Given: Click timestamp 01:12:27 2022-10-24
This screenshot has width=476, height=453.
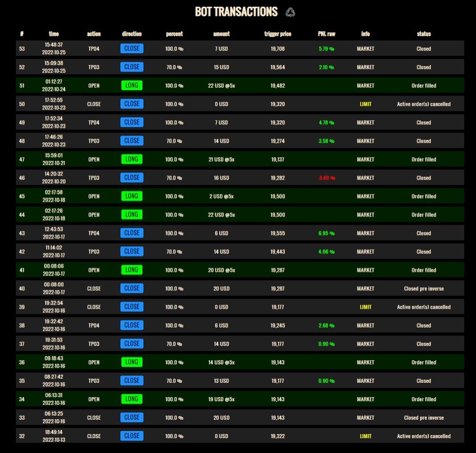Looking at the screenshot, I should (54, 85).
